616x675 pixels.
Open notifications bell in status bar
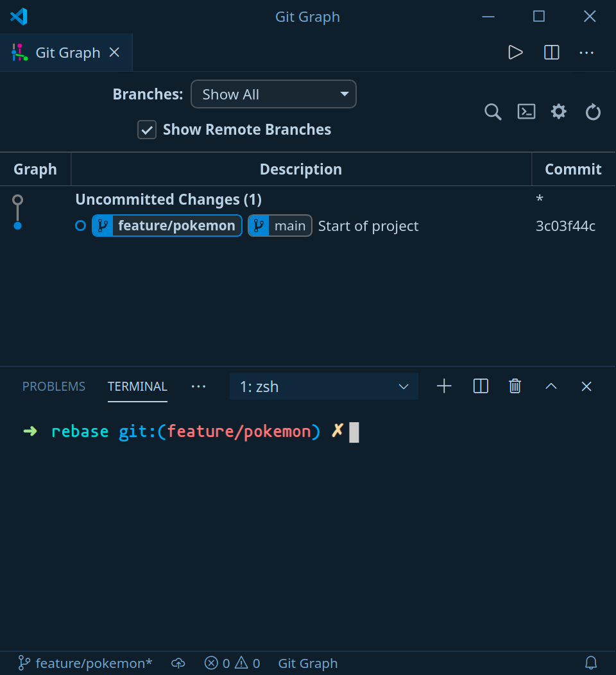591,663
